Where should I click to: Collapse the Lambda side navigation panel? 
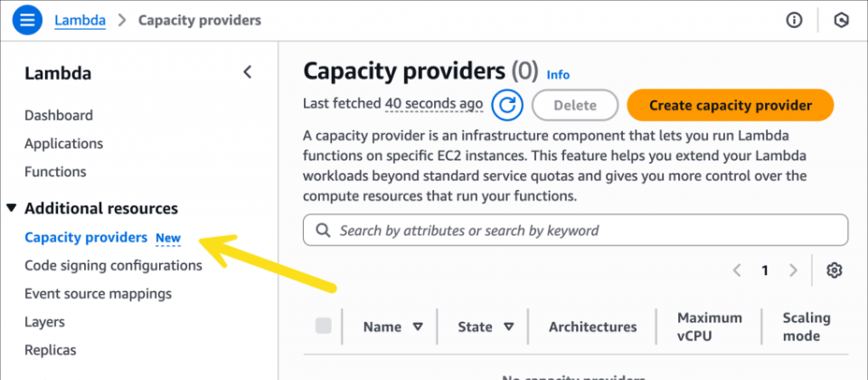248,73
